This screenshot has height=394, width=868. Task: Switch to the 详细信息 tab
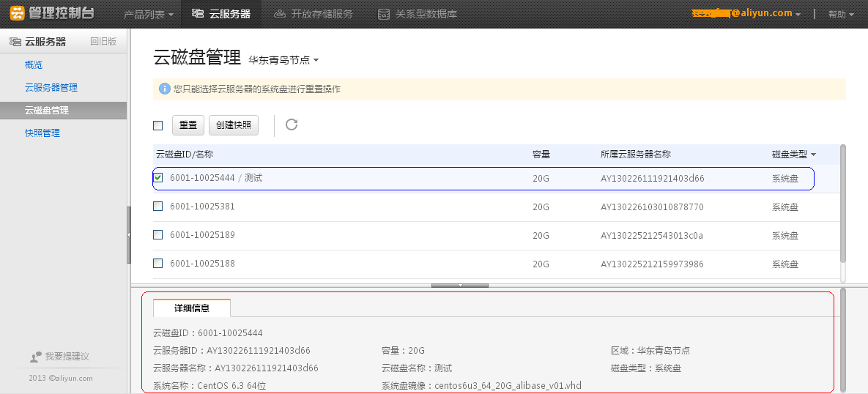(x=191, y=308)
